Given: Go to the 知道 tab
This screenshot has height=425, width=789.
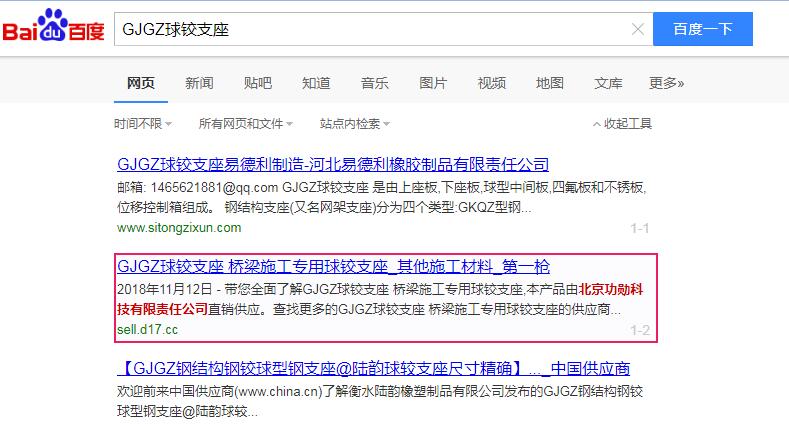Looking at the screenshot, I should 316,83.
